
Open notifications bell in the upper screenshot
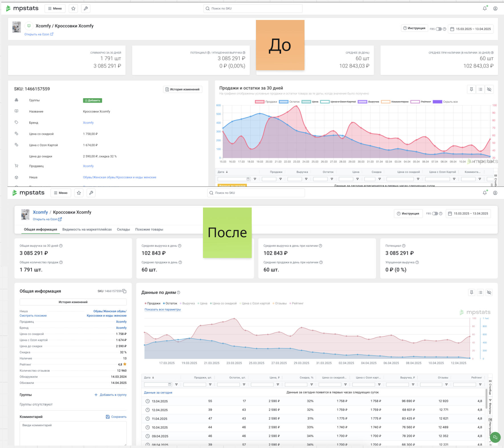(485, 9)
